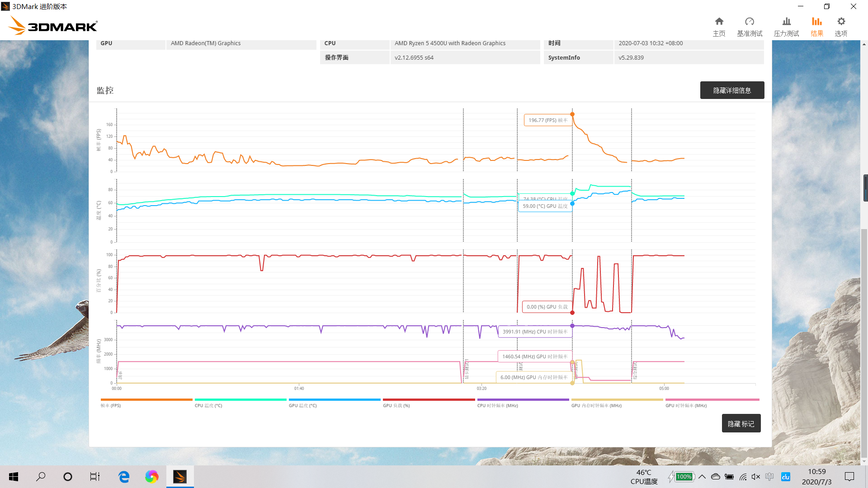Click the v2.12.6955 s64 interface version
This screenshot has width=868, height=488.
[414, 58]
